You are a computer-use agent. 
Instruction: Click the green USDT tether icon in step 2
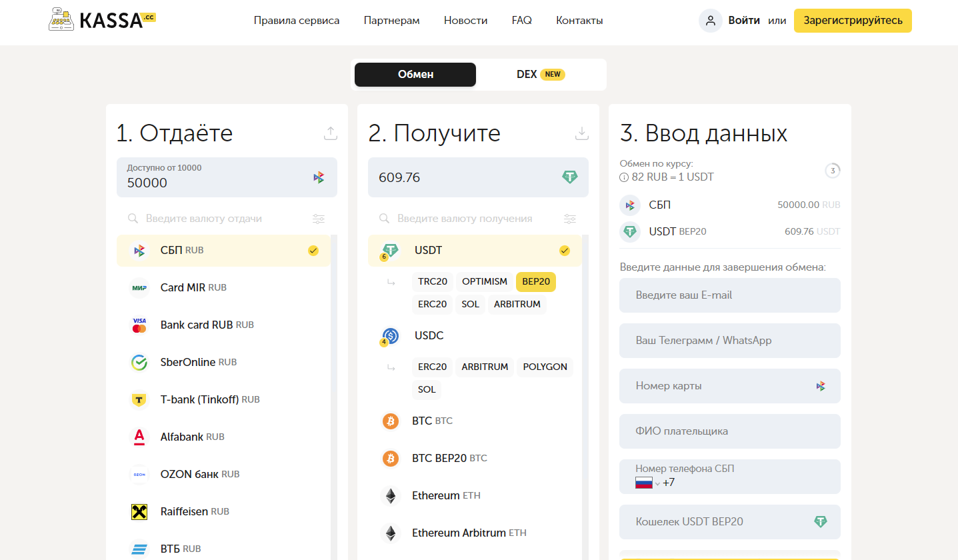[390, 249]
